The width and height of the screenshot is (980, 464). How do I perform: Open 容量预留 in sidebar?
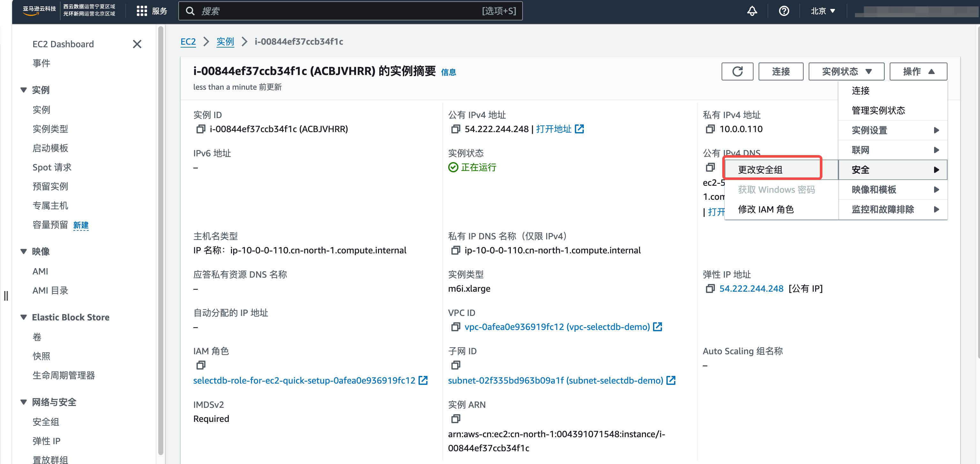(50, 225)
